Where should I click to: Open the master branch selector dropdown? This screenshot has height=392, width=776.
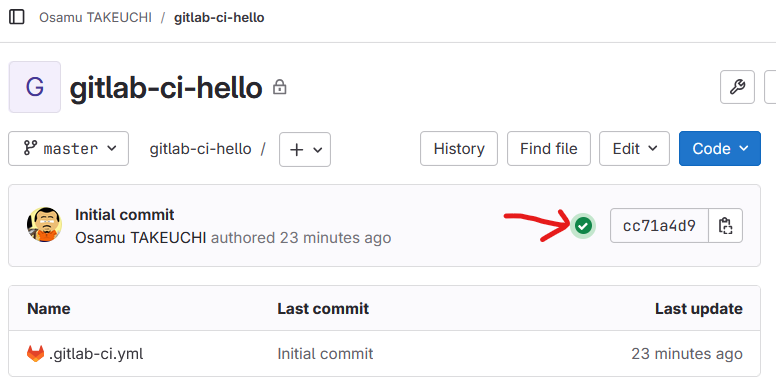(x=68, y=148)
